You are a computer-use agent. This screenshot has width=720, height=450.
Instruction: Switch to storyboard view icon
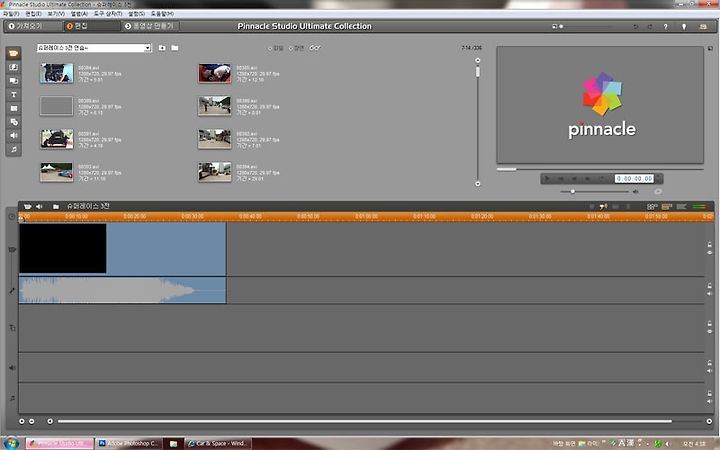[652, 207]
